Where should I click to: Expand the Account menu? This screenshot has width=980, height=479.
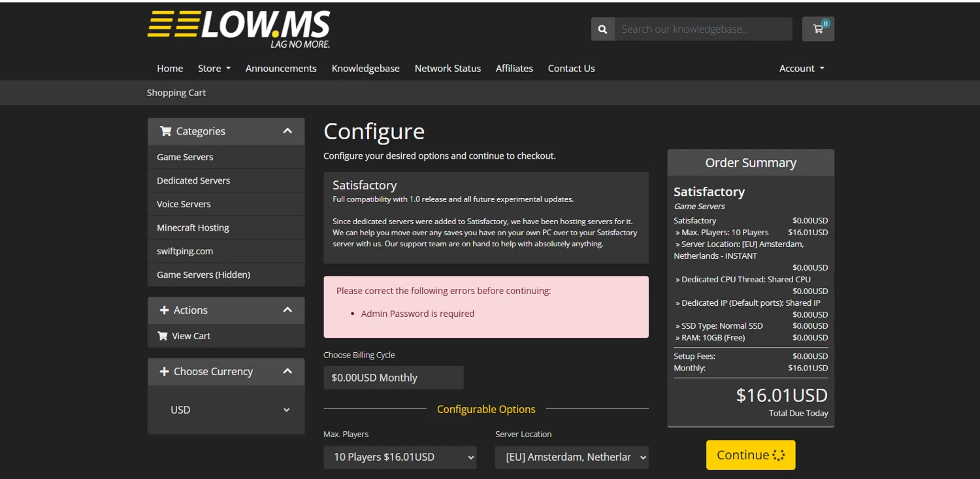802,69
